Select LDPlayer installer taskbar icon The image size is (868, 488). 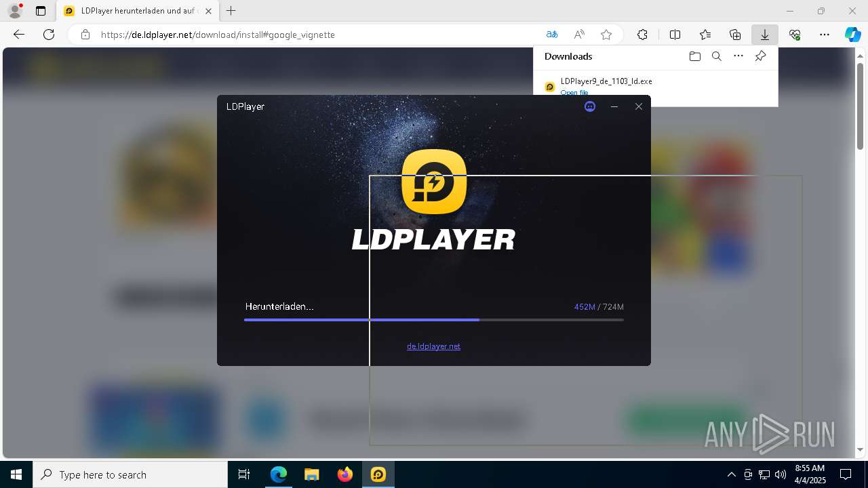pyautogui.click(x=378, y=474)
